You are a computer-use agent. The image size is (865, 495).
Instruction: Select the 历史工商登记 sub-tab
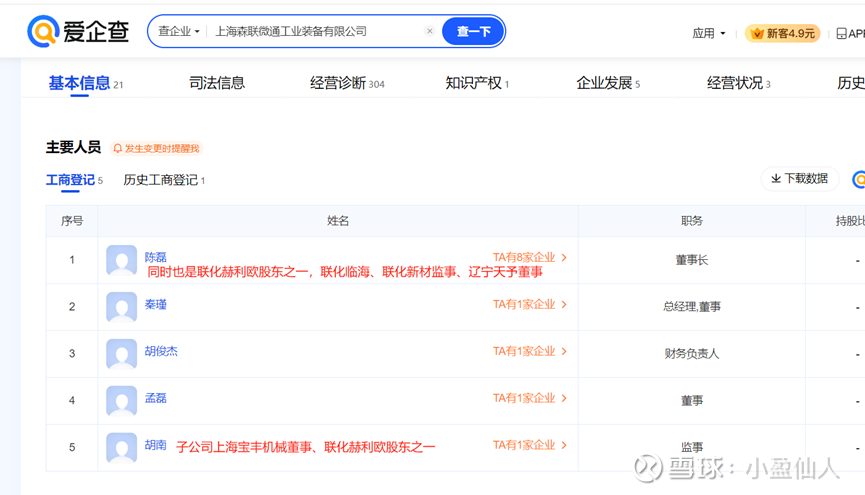click(164, 180)
